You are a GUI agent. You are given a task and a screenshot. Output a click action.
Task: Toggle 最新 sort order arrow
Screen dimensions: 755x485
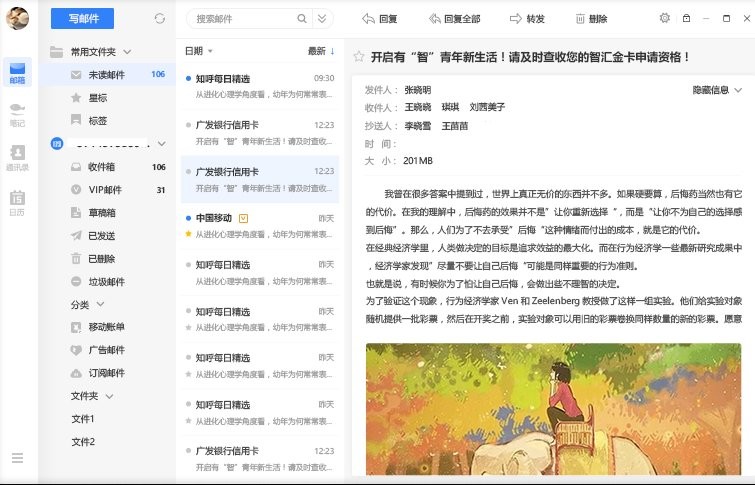pyautogui.click(x=332, y=51)
